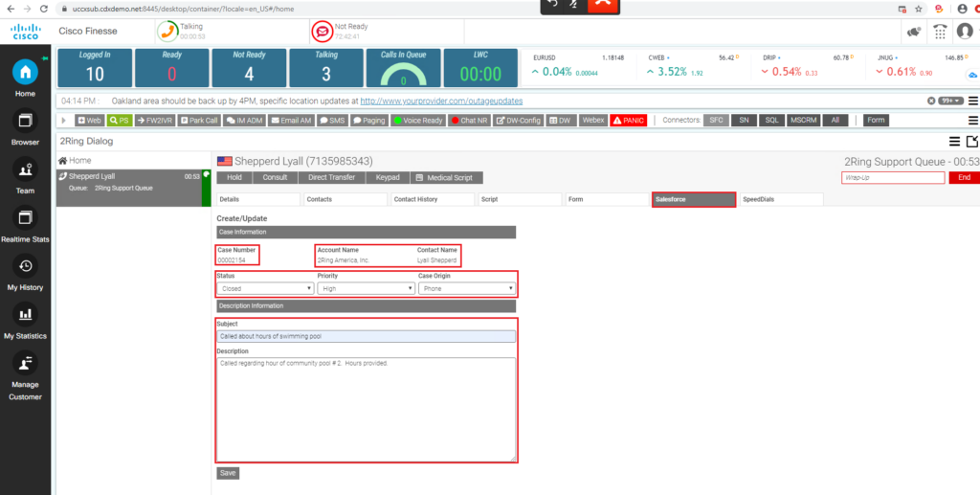Screen dimensions: 980x495
Task: Click the Not Ready chat/email status icon
Action: (323, 31)
